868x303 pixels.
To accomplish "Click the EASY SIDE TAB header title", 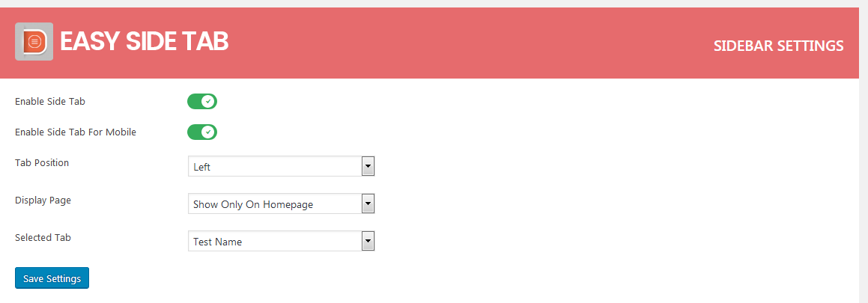I will coord(144,43).
